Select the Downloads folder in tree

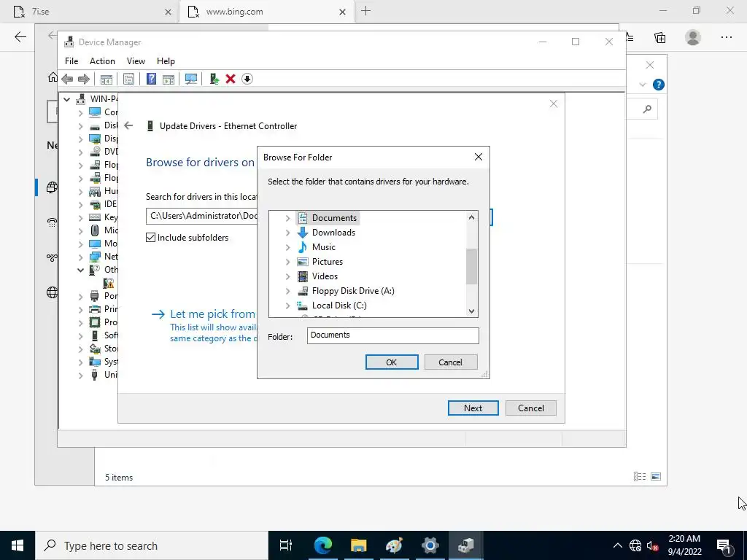333,233
